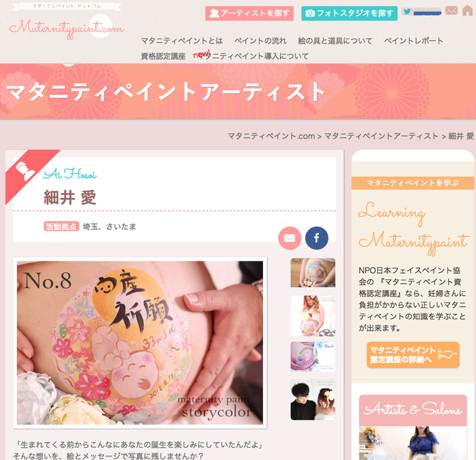Click the nurse silhouette ribbon icon
476x460 pixels.
(x=25, y=171)
